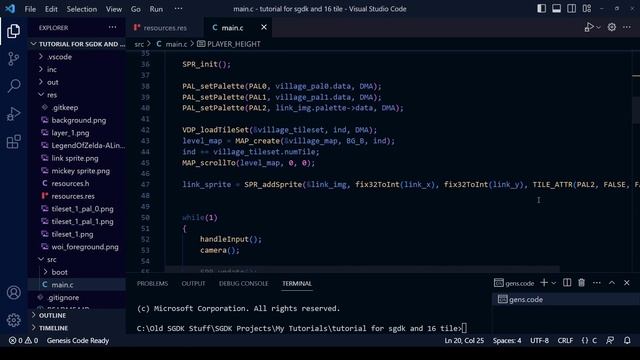Expand the out folder

click(x=77, y=82)
